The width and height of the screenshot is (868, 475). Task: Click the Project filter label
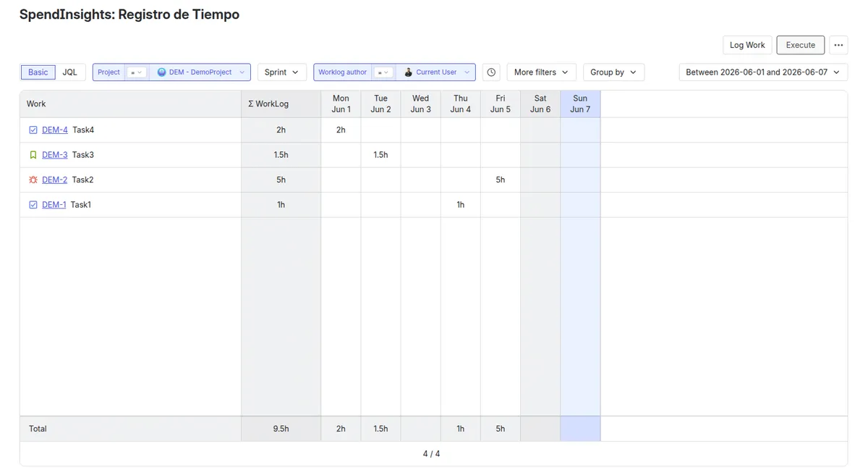click(109, 72)
